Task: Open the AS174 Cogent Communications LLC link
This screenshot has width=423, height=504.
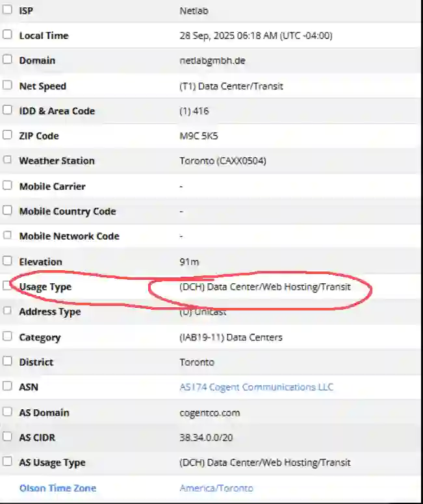Action: click(256, 387)
